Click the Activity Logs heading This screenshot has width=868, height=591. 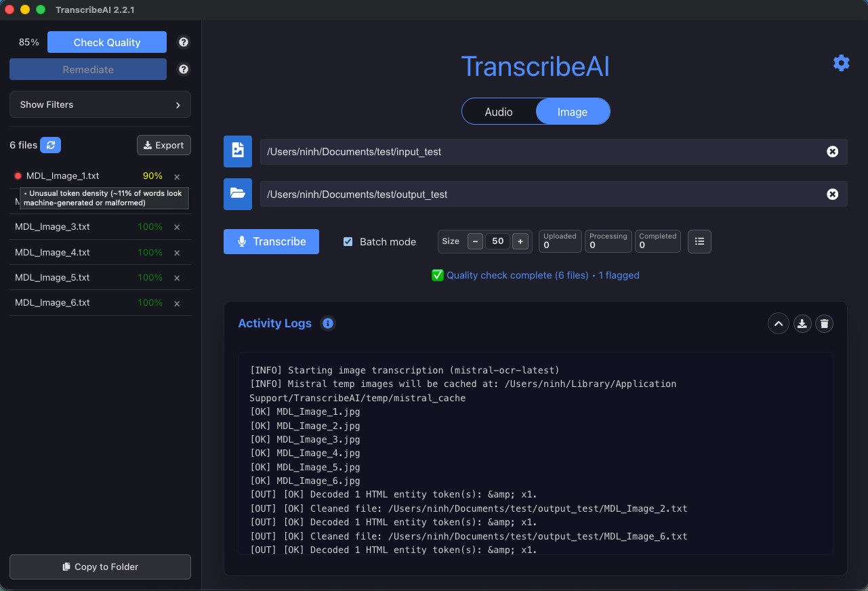[275, 323]
